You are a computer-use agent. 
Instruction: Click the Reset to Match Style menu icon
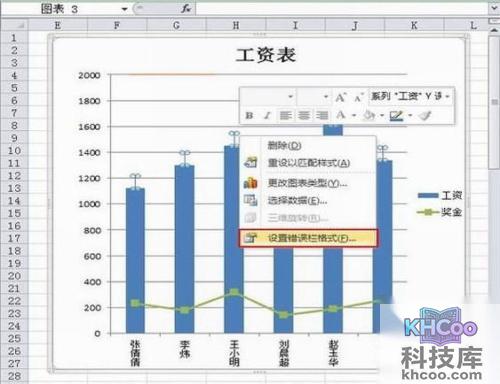pos(251,162)
